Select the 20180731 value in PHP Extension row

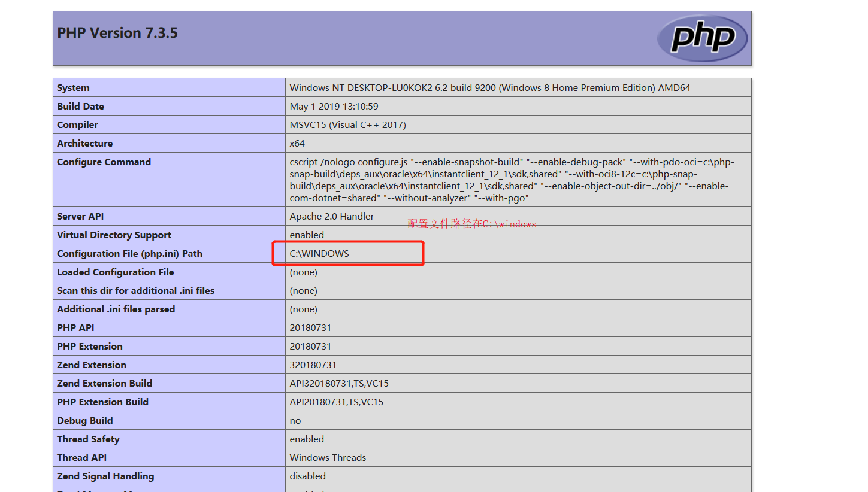[310, 347]
